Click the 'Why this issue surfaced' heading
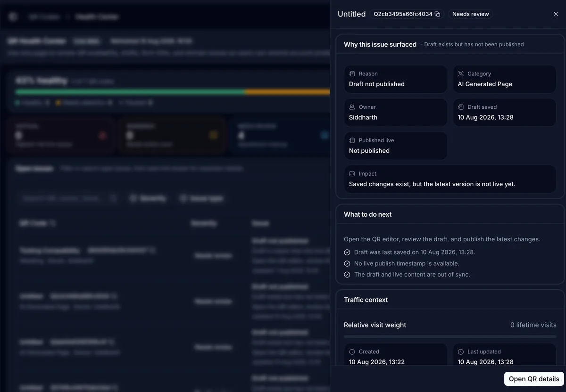This screenshot has width=566, height=392. [x=380, y=44]
